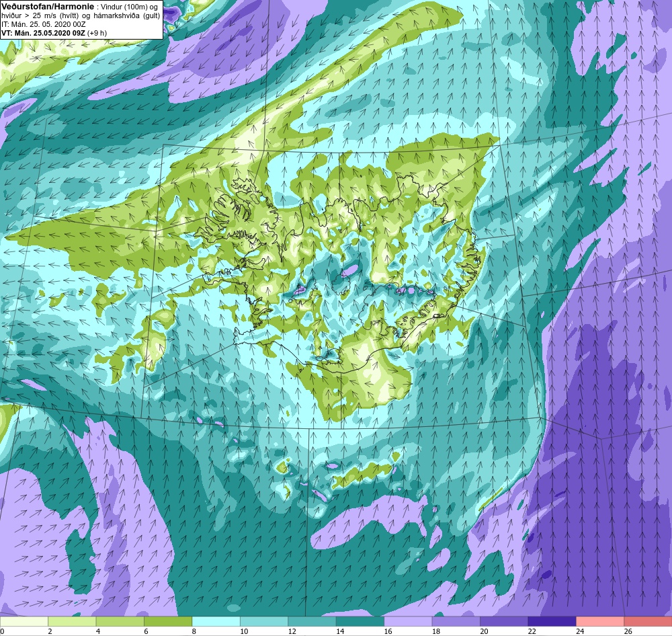Screen dimensions: 672x636
Task: Click the 22–24 m/s dark indigo legend swatch
Action: point(552,621)
